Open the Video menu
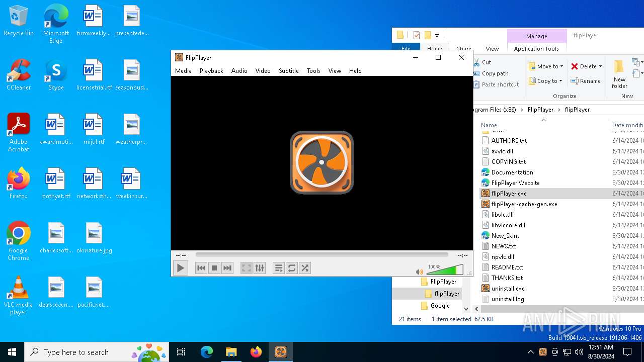The image size is (644, 362). [x=263, y=71]
